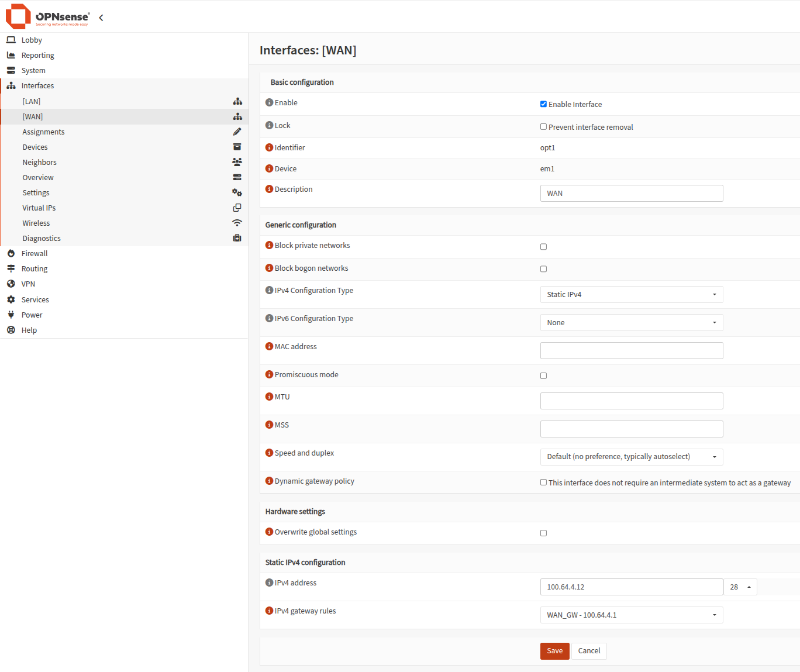Collapse sidebar using the chevron next to logo
This screenshot has width=800, height=672.
click(x=101, y=18)
